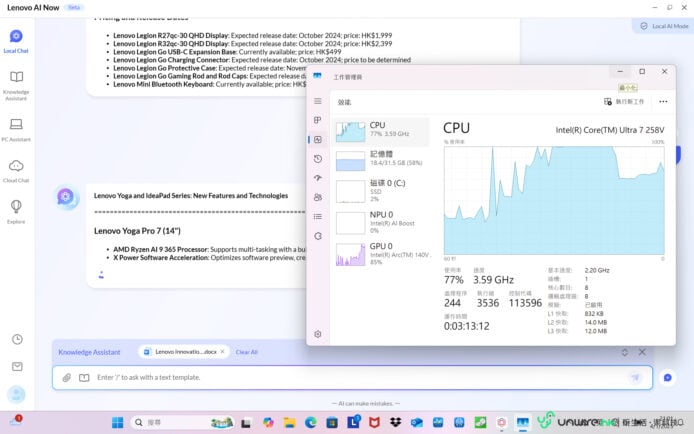Focus the chat message input field
Viewport: 694px width, 434px height.
point(352,377)
